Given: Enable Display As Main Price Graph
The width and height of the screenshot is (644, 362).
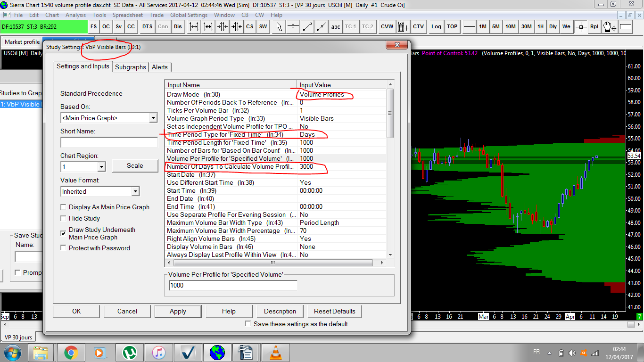Looking at the screenshot, I should pyautogui.click(x=64, y=207).
